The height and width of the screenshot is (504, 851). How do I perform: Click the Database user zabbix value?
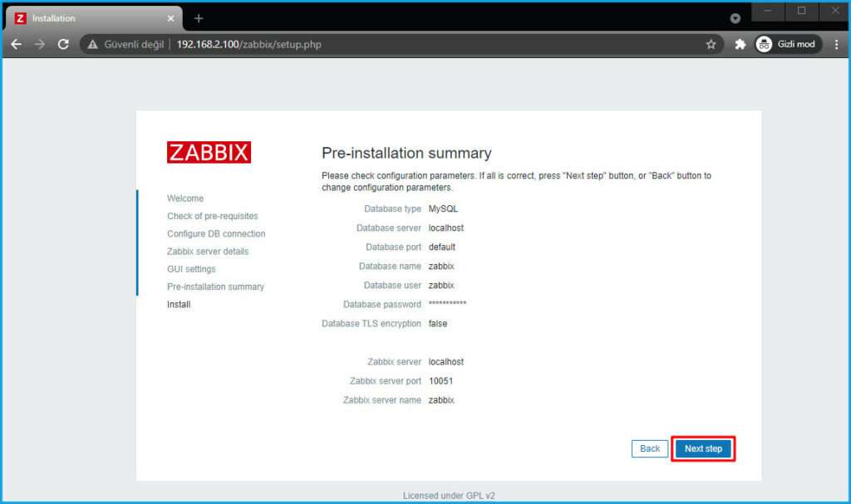click(441, 286)
